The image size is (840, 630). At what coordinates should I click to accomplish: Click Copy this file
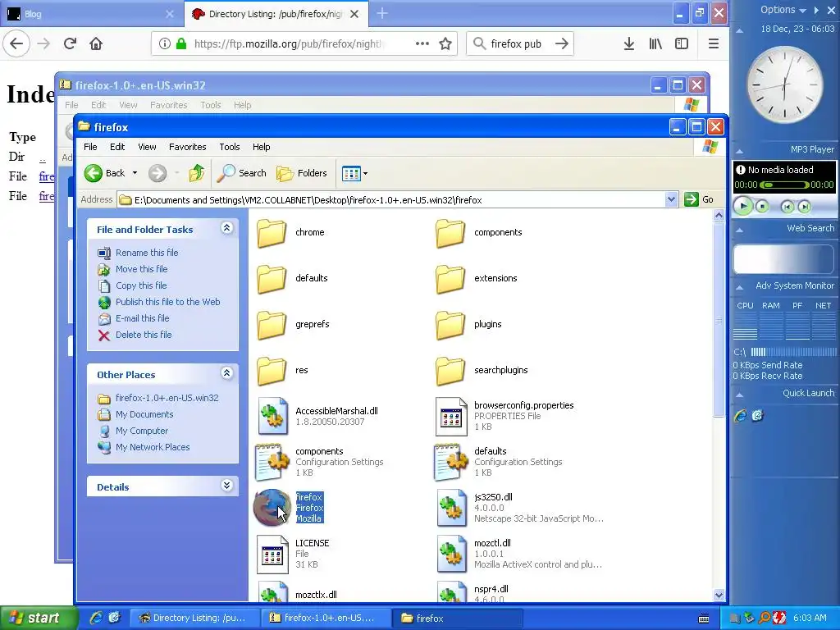click(x=141, y=285)
